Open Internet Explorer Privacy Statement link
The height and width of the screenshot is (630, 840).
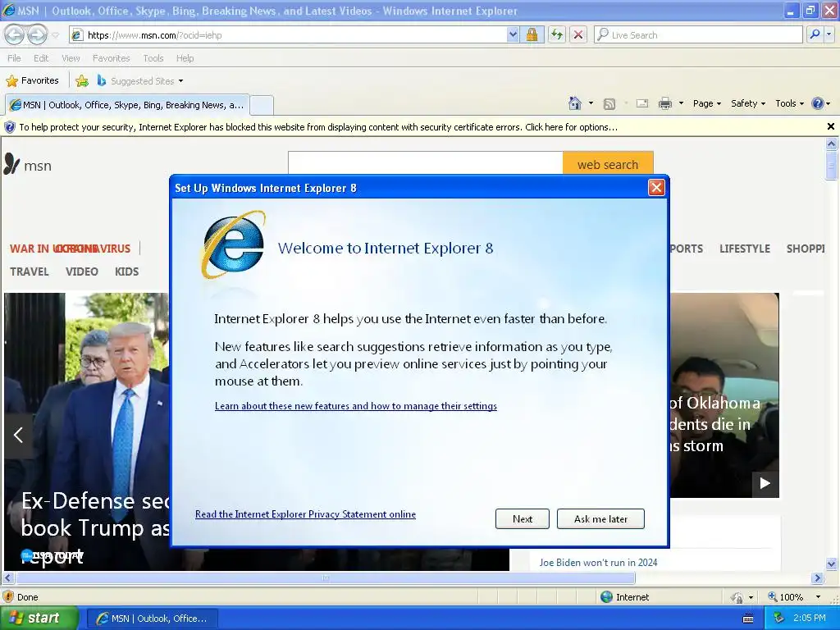[x=305, y=514]
